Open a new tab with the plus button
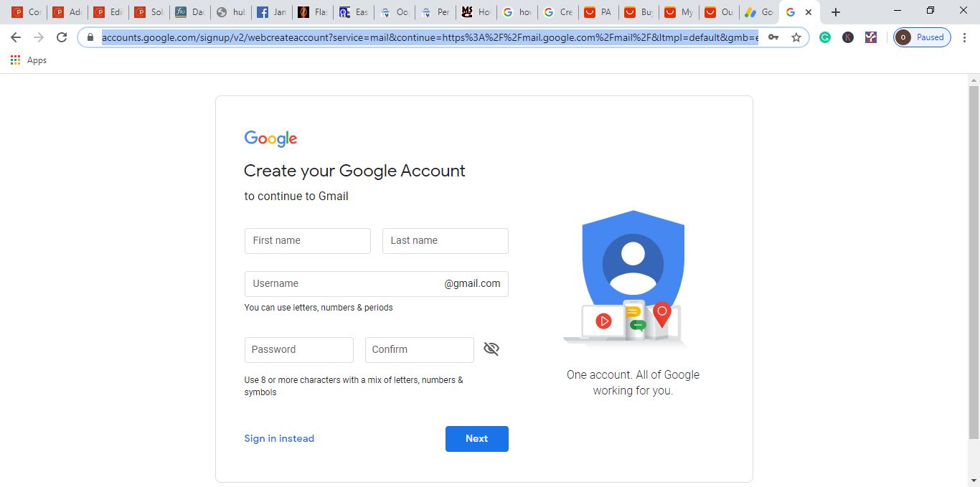The image size is (980, 487). (834, 11)
